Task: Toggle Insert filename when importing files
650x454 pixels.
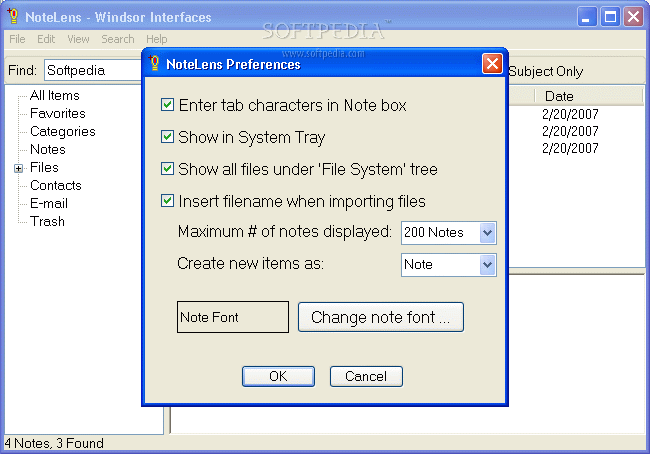Action: (167, 201)
